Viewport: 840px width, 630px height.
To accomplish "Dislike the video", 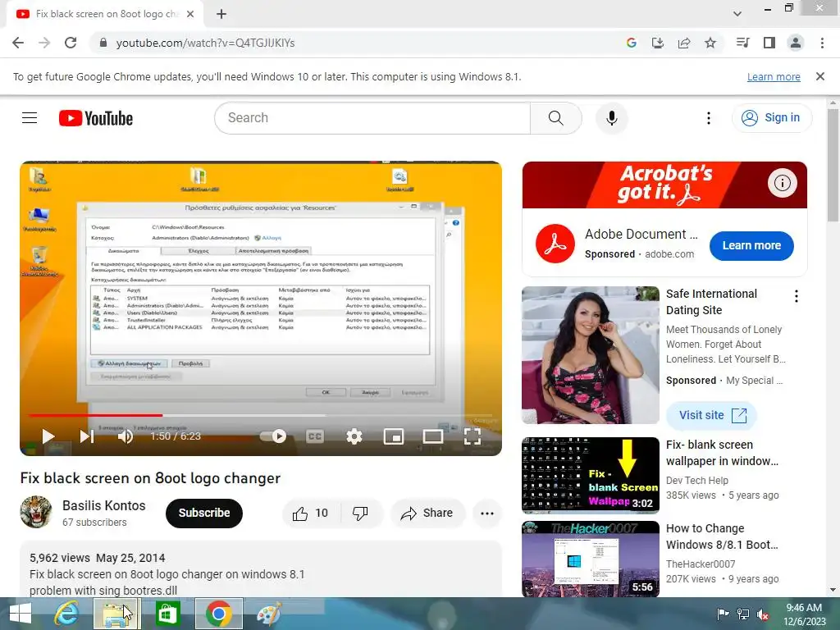I will point(361,514).
